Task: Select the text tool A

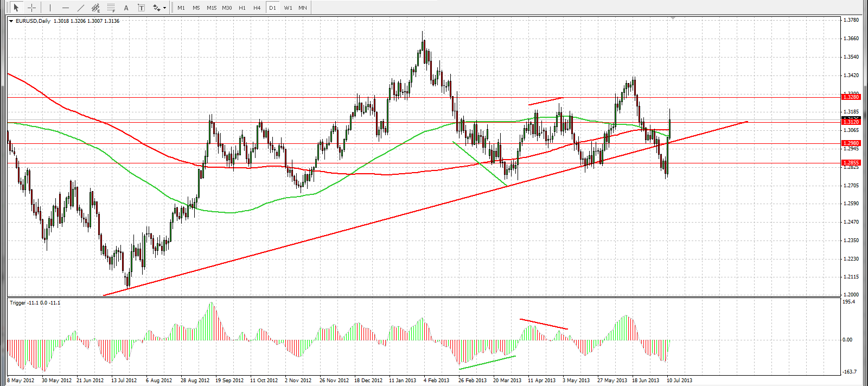Action: tap(126, 8)
